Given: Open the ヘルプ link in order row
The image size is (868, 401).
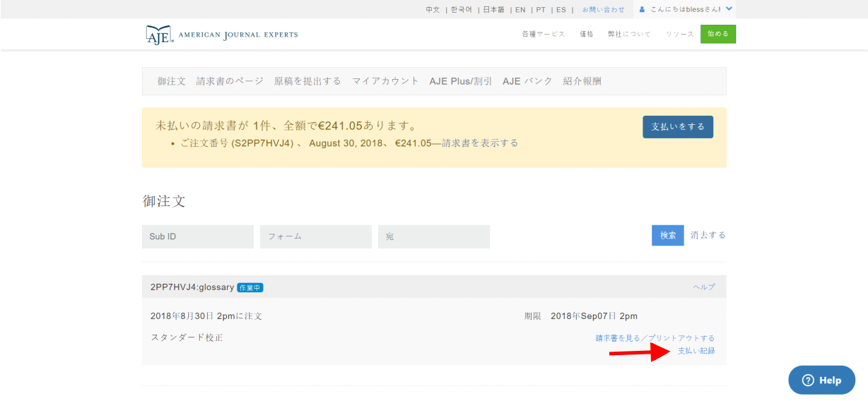Looking at the screenshot, I should coord(704,287).
